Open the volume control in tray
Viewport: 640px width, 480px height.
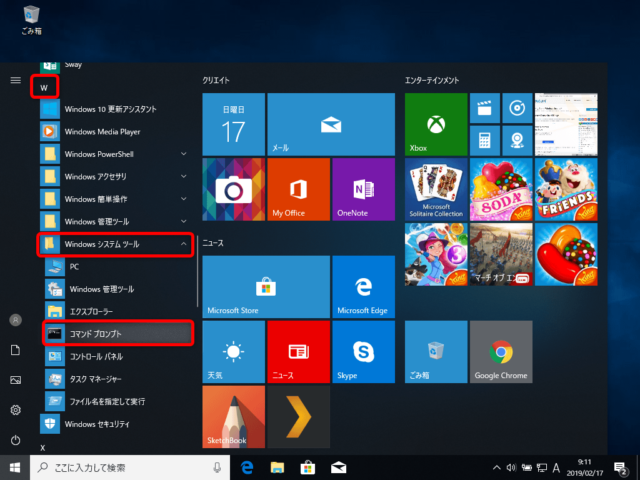pos(511,468)
